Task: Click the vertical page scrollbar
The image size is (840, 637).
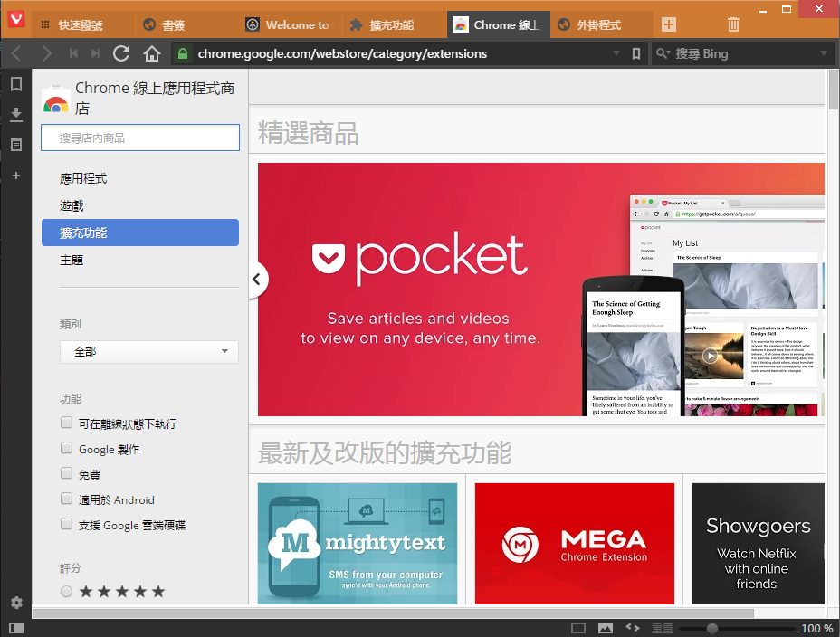Action: click(x=834, y=90)
